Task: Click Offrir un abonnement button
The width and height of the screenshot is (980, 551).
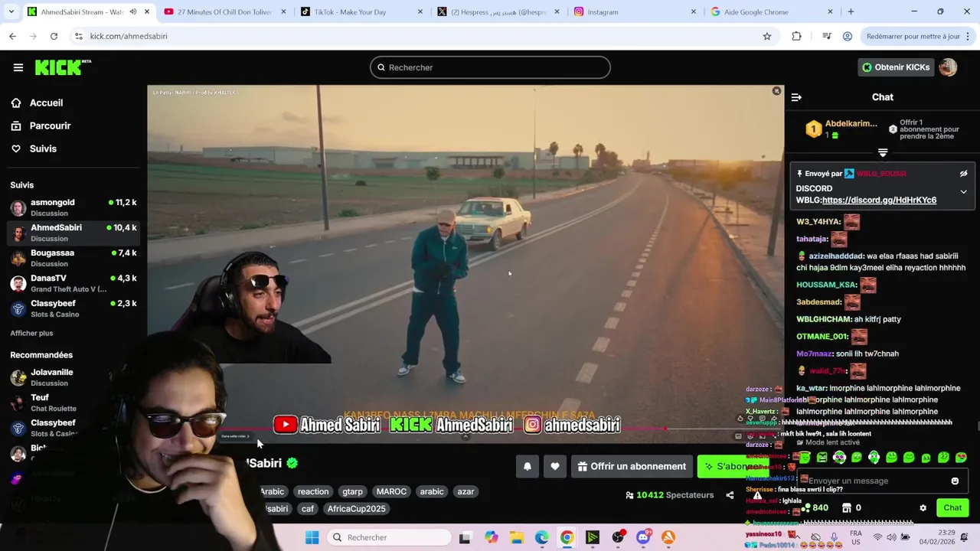Action: click(632, 466)
